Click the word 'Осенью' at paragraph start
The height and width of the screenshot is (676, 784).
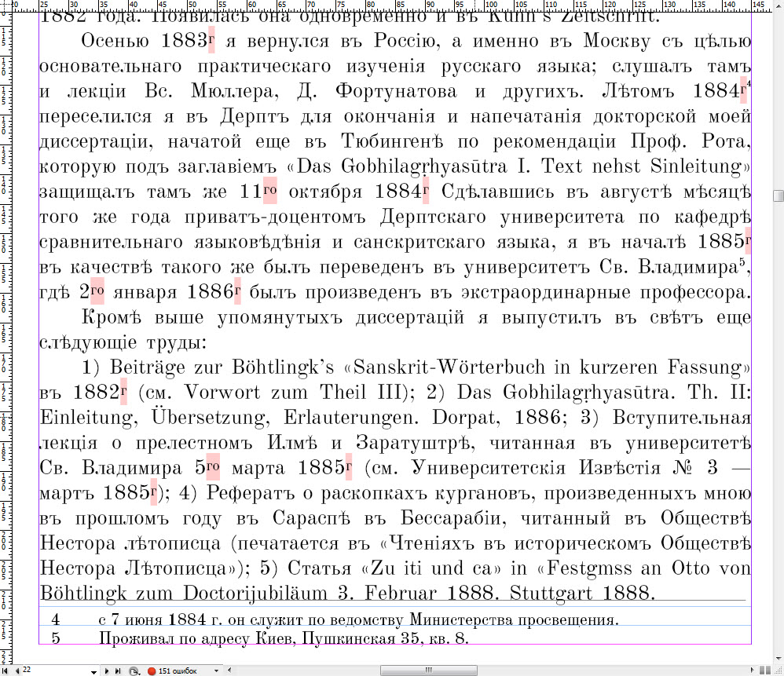pyautogui.click(x=115, y=41)
